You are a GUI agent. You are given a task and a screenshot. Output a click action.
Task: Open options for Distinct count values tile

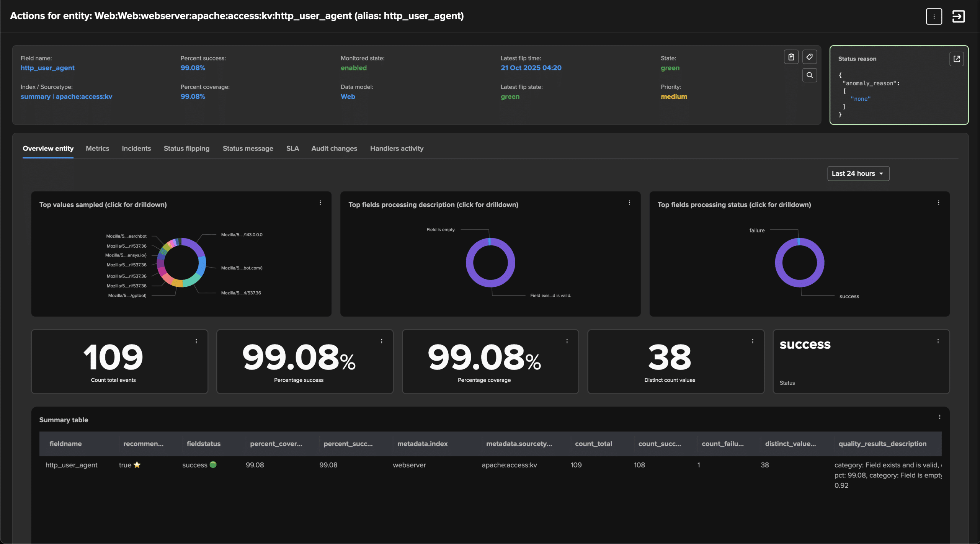point(753,341)
